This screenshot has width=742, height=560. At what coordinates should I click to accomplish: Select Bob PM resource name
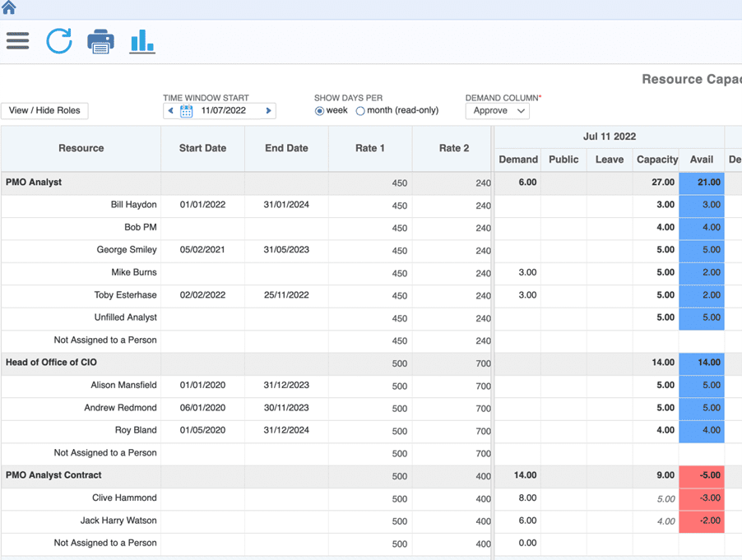(141, 228)
